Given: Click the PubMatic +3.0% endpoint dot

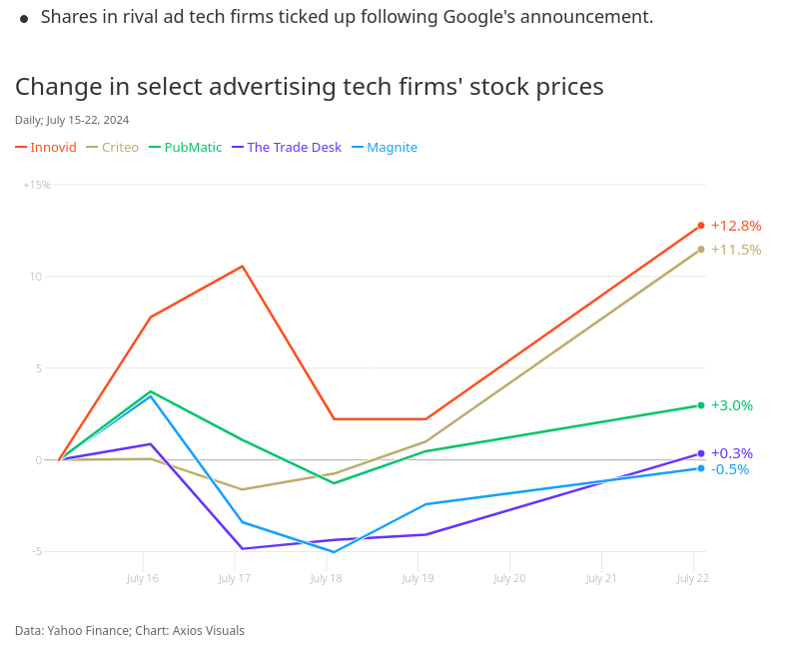Looking at the screenshot, I should tap(701, 405).
